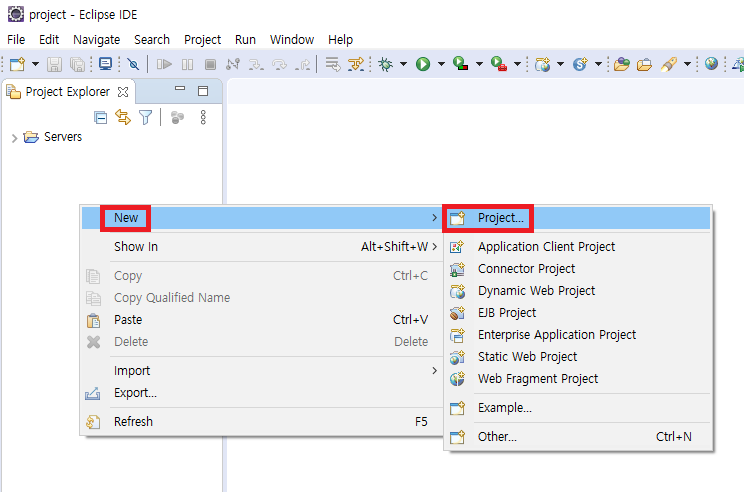Click the Suspend debug icon
The image size is (744, 492).
187,64
